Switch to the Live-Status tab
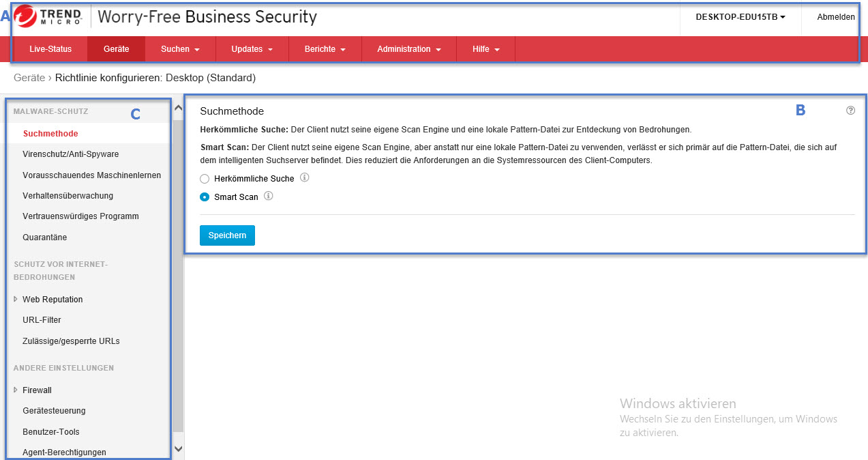The width and height of the screenshot is (868, 460). click(50, 49)
